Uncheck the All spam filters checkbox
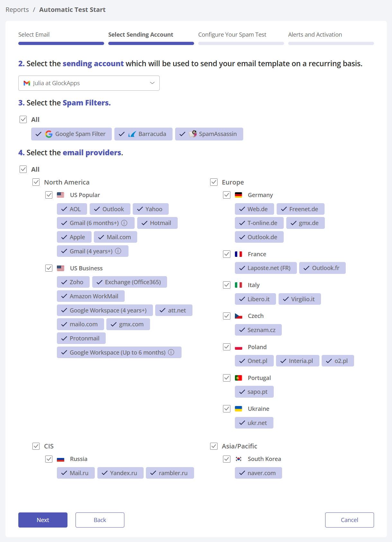392x542 pixels. point(23,120)
